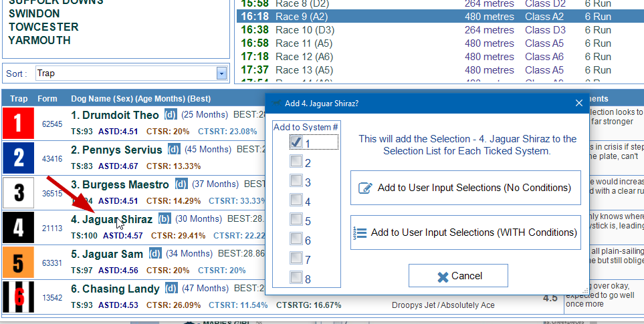
Task: Tick the System 2 checkbox
Action: tap(296, 162)
